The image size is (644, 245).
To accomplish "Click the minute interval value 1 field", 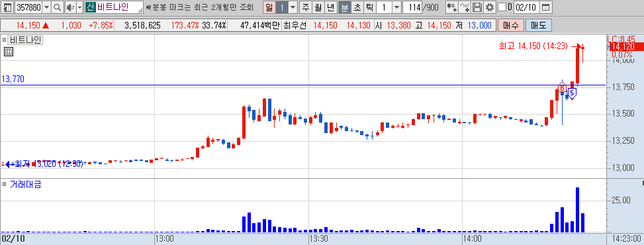I will (x=384, y=7).
